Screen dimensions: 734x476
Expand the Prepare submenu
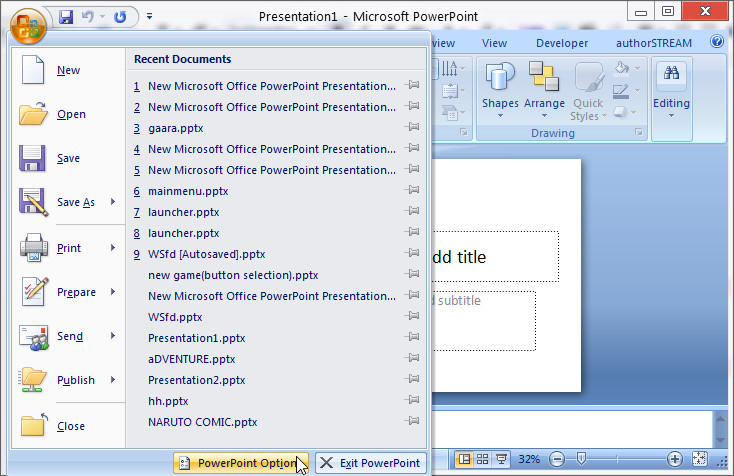point(113,292)
